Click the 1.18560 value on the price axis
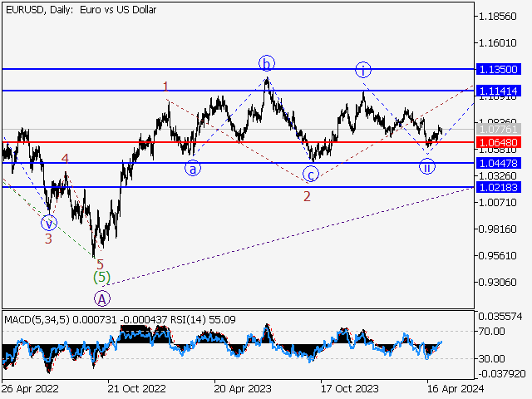The height and width of the screenshot is (399, 532). [x=497, y=17]
